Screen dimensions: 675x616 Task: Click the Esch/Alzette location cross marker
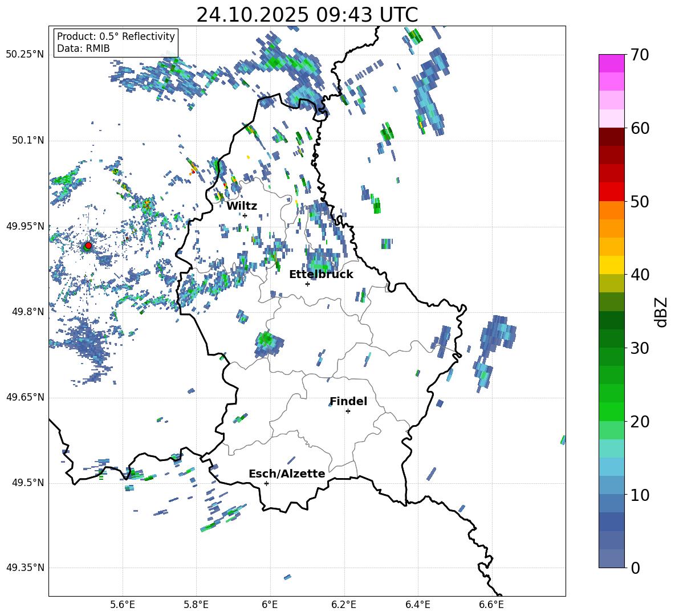coord(266,483)
